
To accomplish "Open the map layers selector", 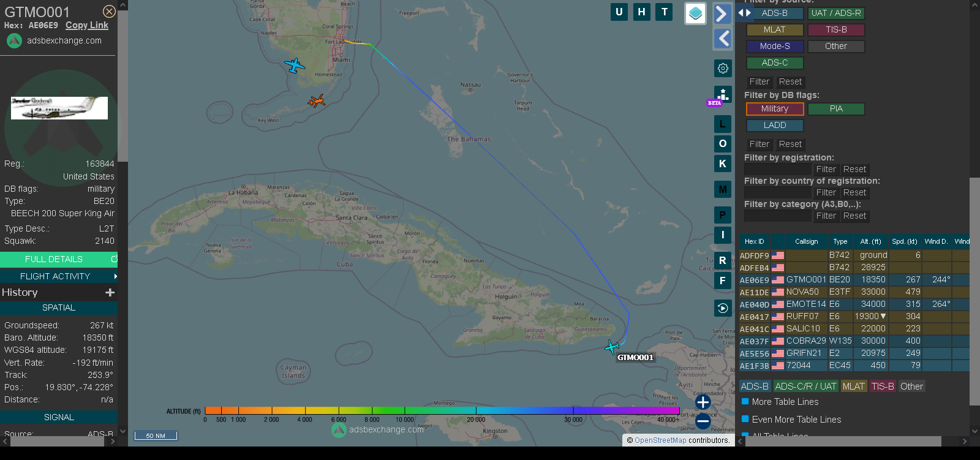I will pyautogui.click(x=695, y=13).
